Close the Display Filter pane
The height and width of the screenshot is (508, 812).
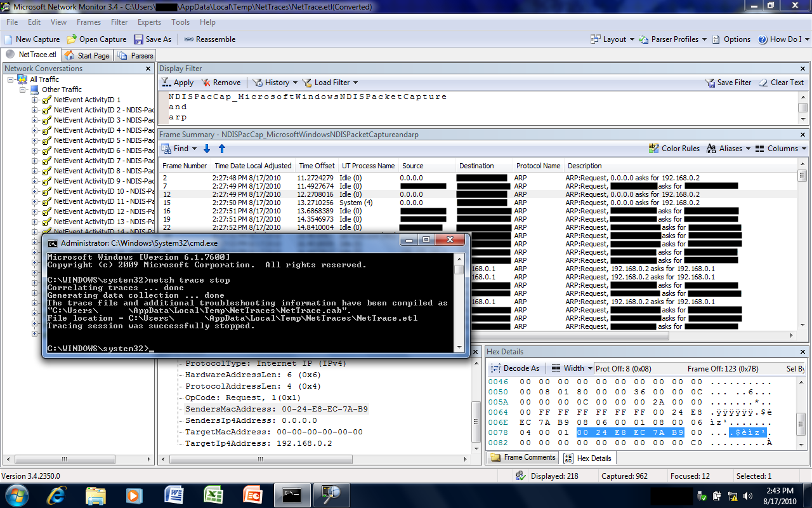[803, 69]
